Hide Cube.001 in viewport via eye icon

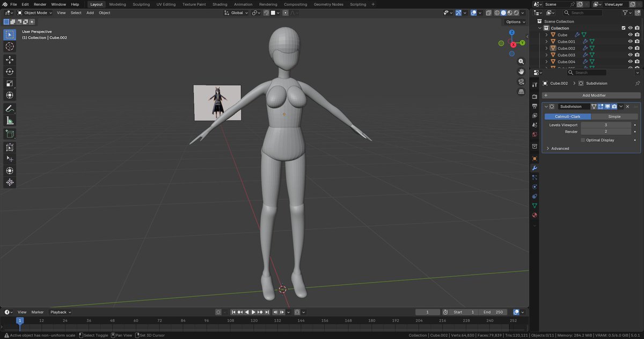630,41
